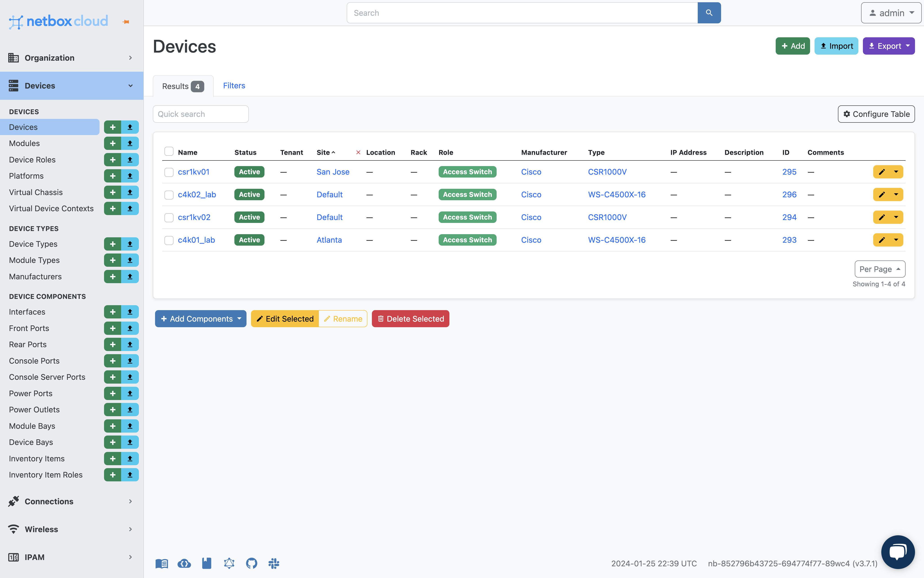Click the Edit Selected button
This screenshot has height=578, width=924.
[x=285, y=318]
